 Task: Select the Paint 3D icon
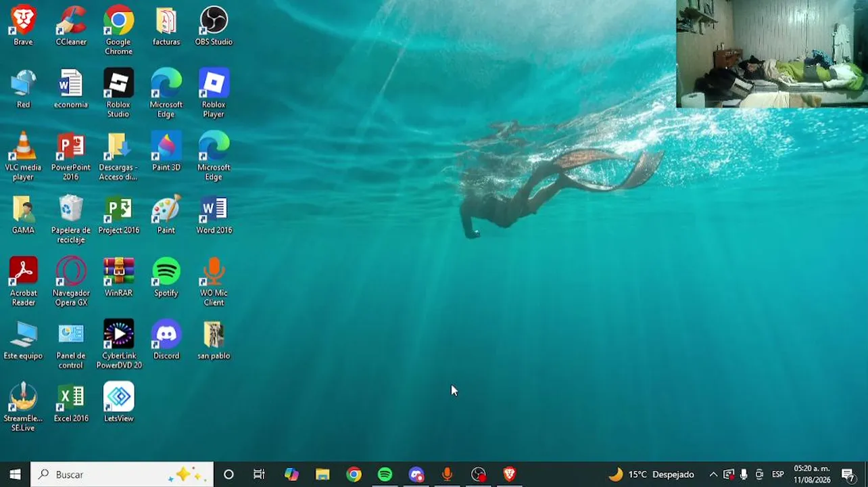tap(166, 152)
